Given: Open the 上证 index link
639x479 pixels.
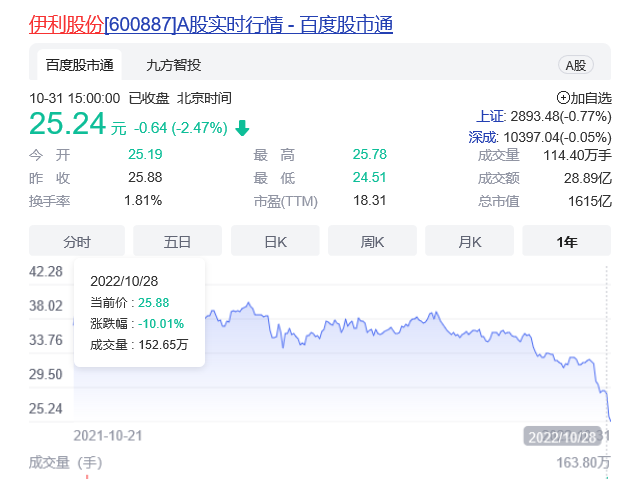Looking at the screenshot, I should 490,117.
